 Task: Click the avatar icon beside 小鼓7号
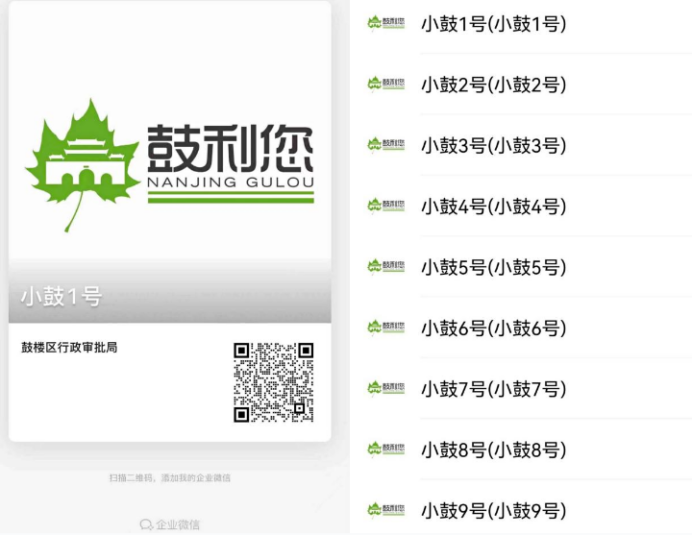pyautogui.click(x=386, y=389)
